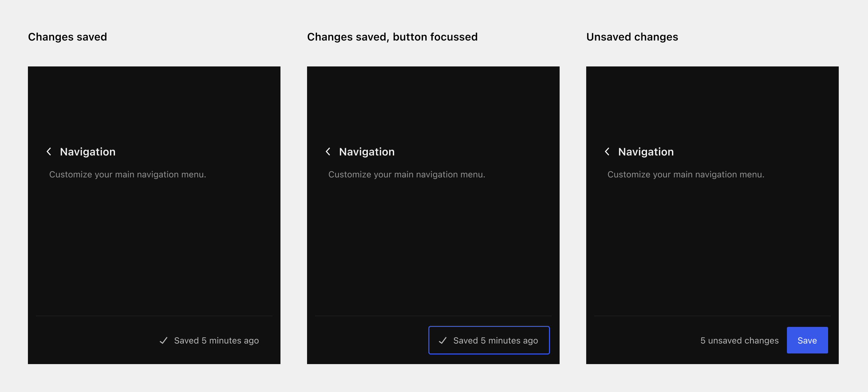Click the 5 unsaved changes text
868x392 pixels.
[x=739, y=341]
